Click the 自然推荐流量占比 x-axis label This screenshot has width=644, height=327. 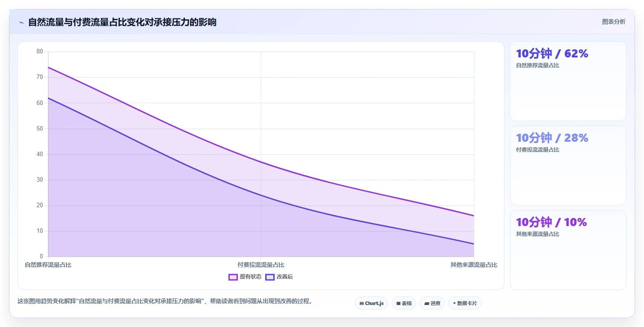tap(48, 265)
